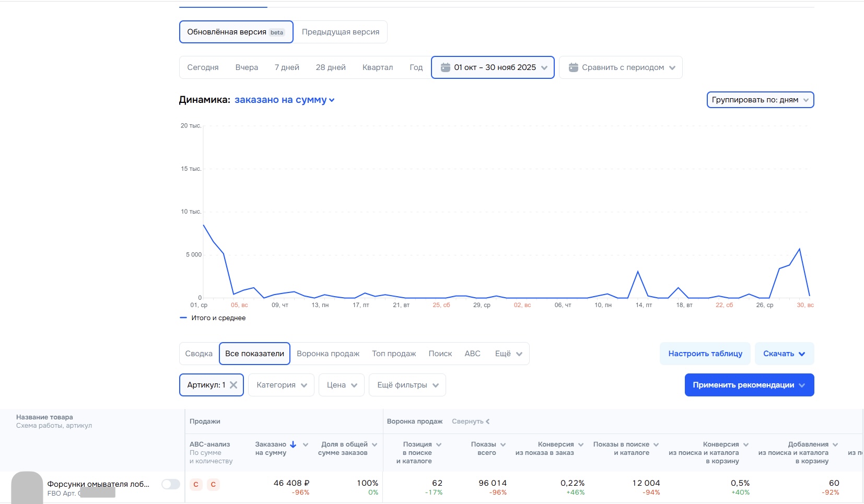Screen dimensions: 864x504
Task: Open Конверсия из показа в заказ menu
Action: pos(581,444)
